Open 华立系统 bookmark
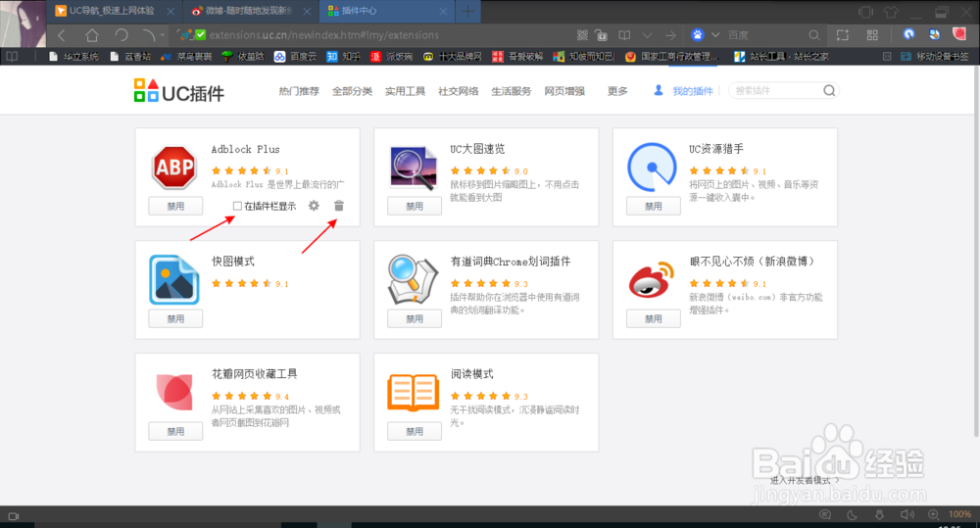Screen dimensions: 980x528 point(73,56)
